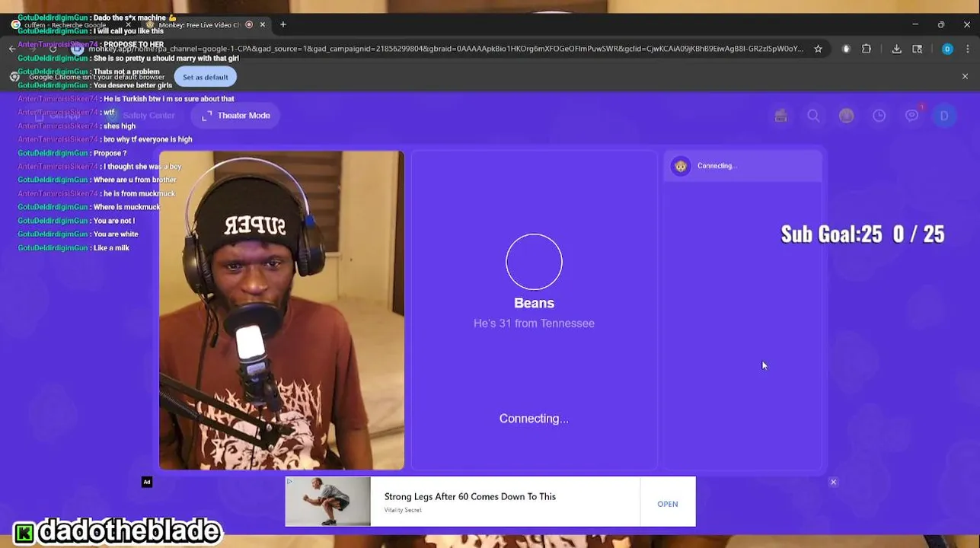Close the banner ad with X
The height and width of the screenshot is (548, 980).
click(833, 482)
